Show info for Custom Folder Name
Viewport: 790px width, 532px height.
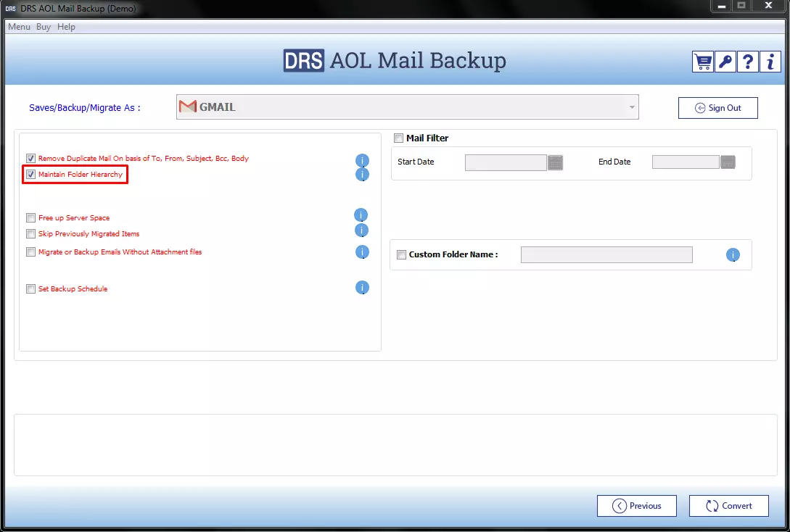[733, 255]
